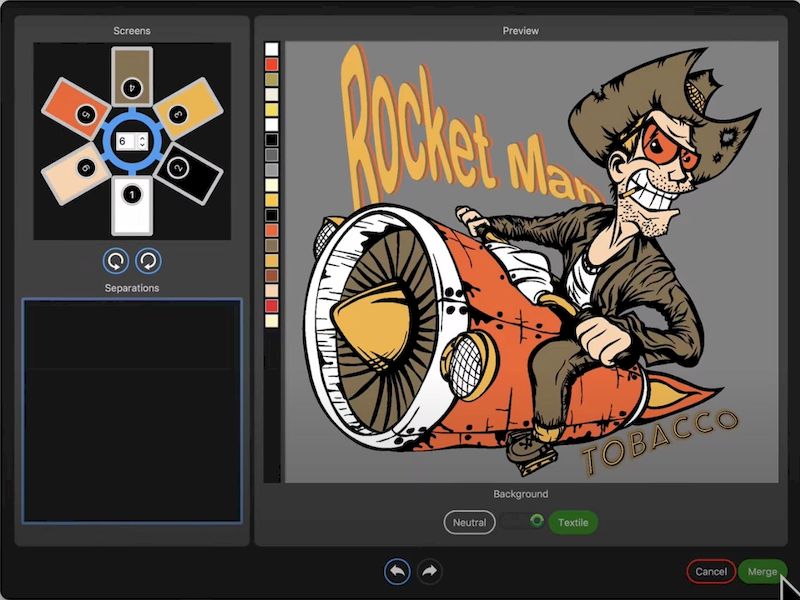
Task: Click the redo arrow icon
Action: click(429, 571)
